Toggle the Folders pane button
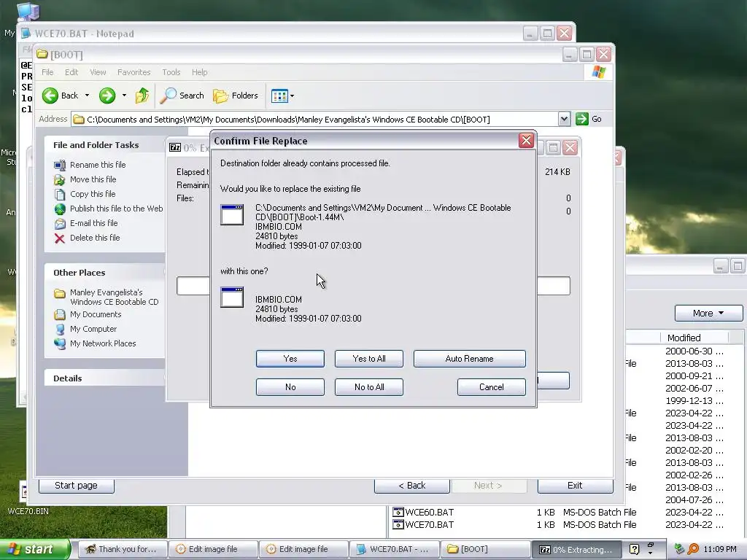This screenshot has height=560, width=747. tap(236, 96)
